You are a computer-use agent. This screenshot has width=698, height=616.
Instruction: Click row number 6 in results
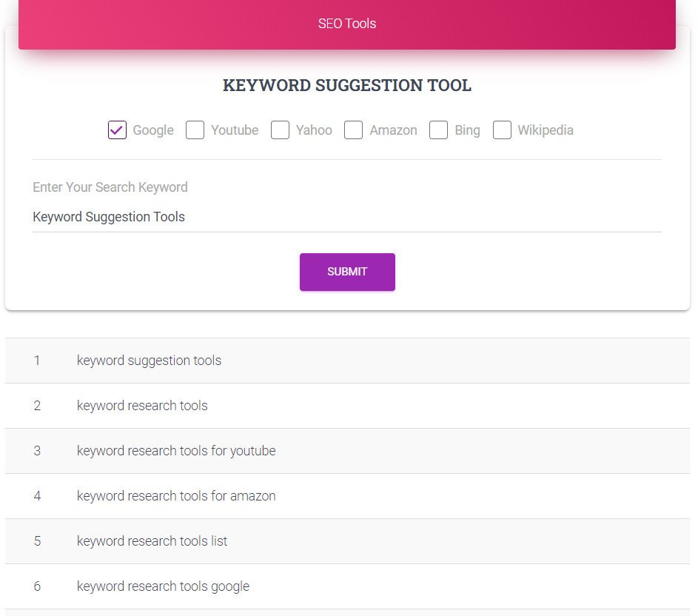coord(37,586)
